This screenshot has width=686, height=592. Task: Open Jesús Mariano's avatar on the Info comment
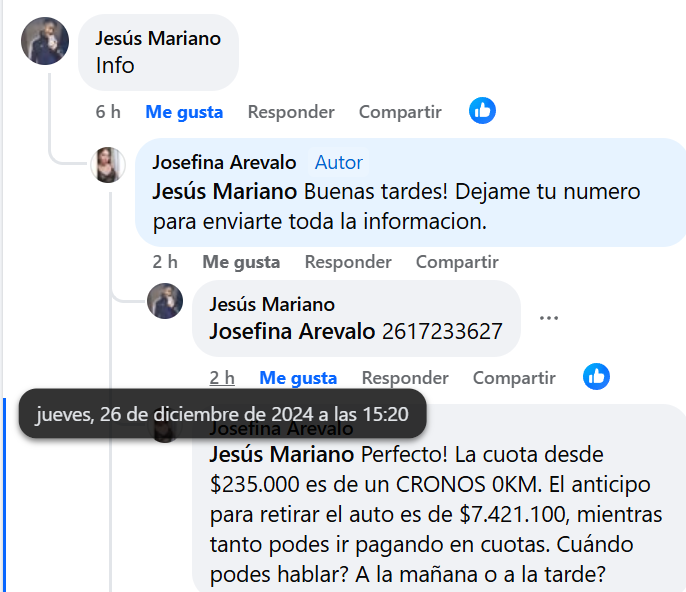tap(45, 41)
